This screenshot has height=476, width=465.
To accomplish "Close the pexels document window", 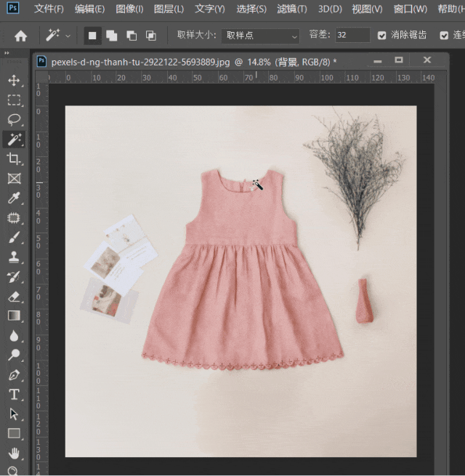I will click(x=427, y=60).
